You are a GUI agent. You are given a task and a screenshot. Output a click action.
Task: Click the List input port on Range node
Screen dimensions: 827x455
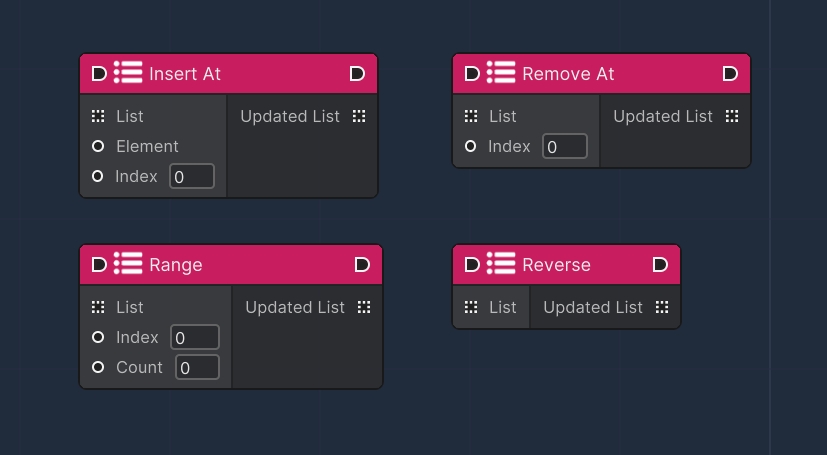coord(98,307)
